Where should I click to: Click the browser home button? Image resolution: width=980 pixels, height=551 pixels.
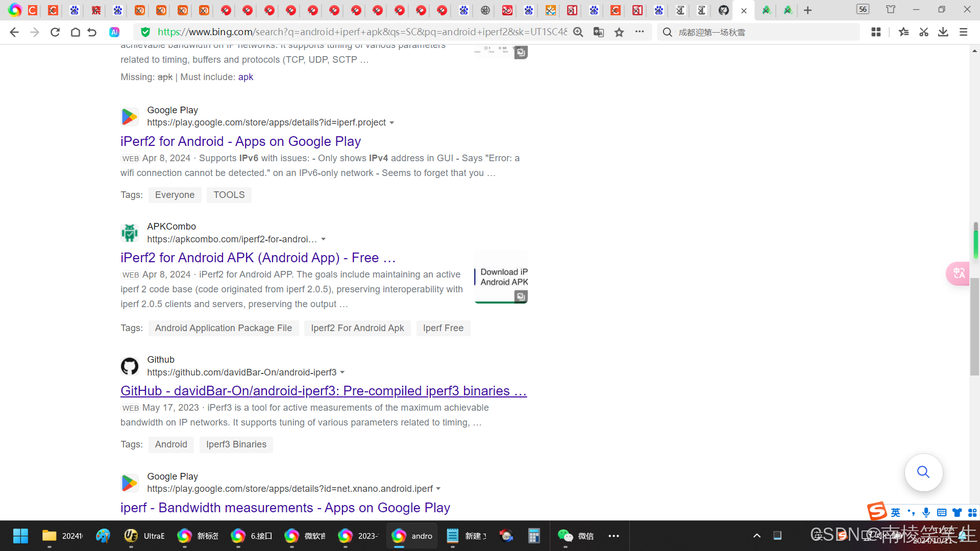point(75,32)
